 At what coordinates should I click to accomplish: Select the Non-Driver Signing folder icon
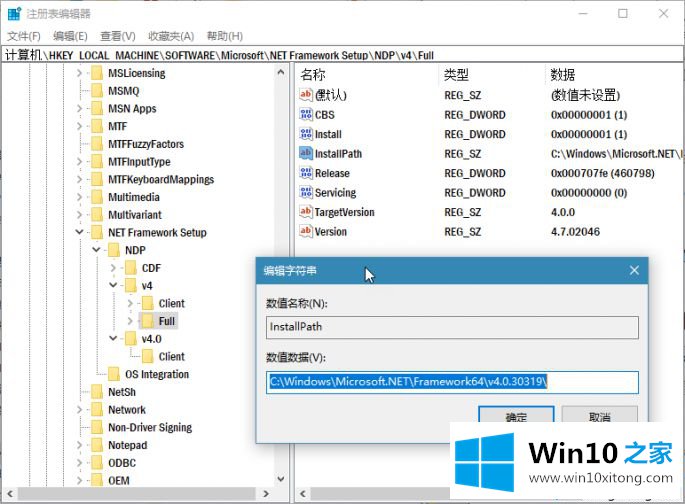pyautogui.click(x=97, y=427)
